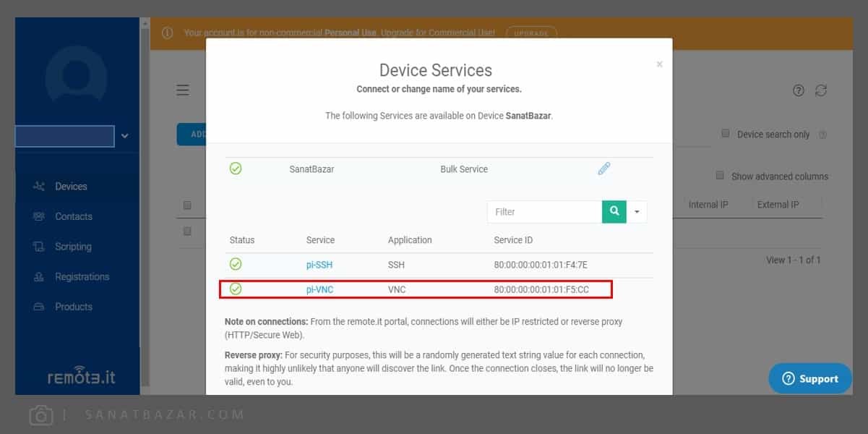This screenshot has width=868, height=434.
Task: Click the Status column header
Action: (242, 240)
